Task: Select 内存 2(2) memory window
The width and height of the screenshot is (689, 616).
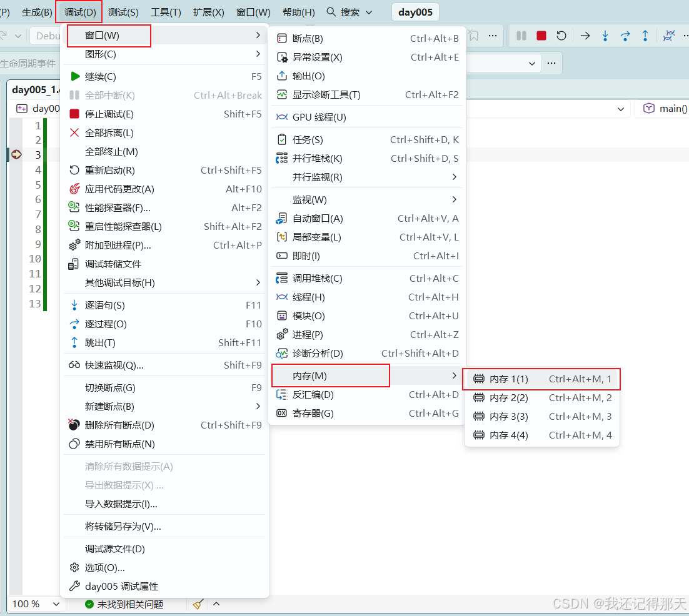Action: tap(542, 398)
